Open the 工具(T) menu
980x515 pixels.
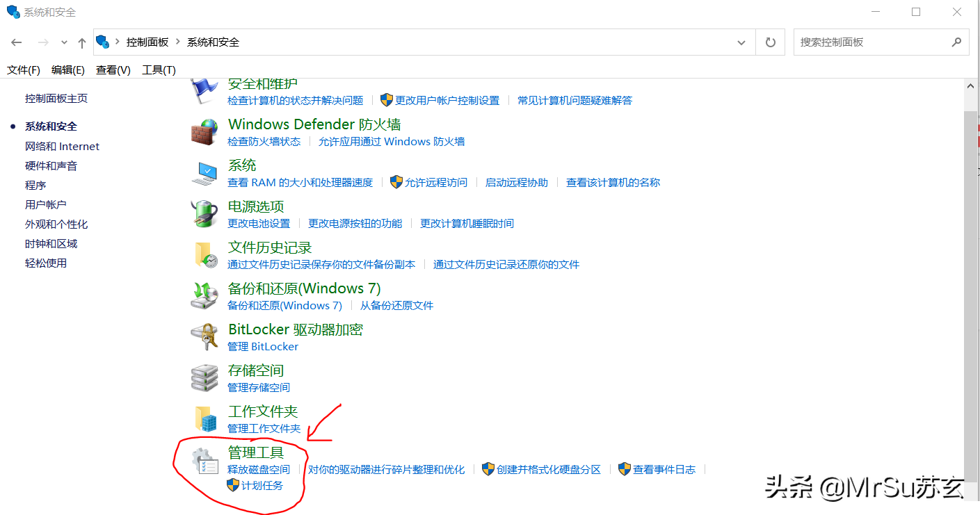(159, 70)
